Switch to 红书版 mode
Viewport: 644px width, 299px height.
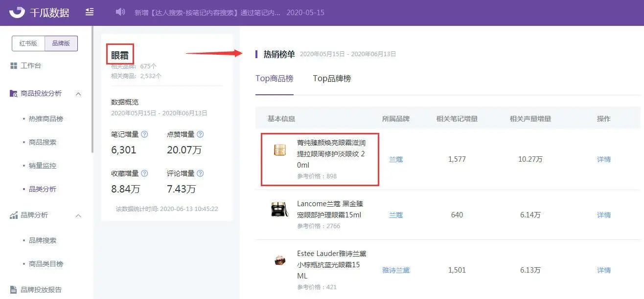click(x=28, y=43)
